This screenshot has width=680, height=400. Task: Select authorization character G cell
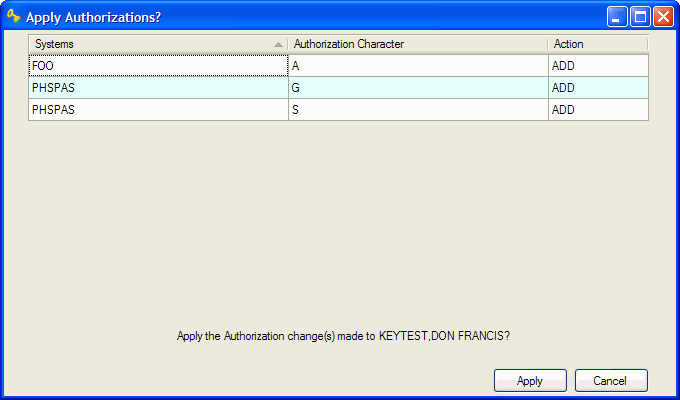point(417,88)
